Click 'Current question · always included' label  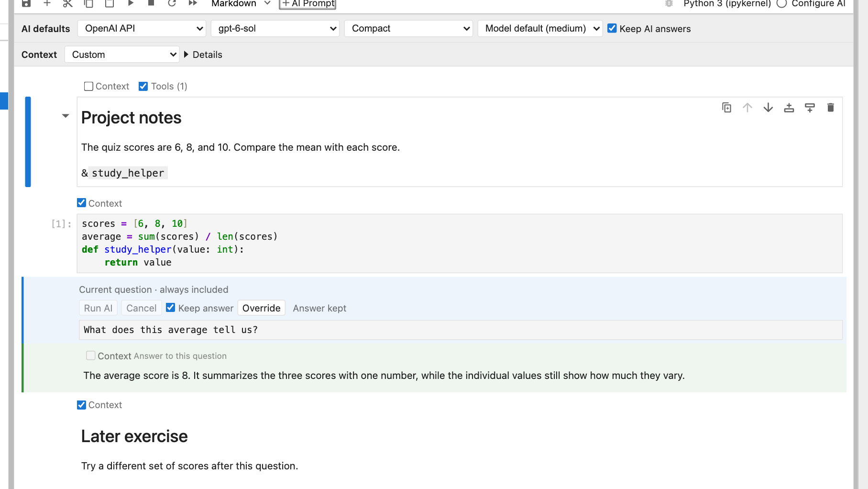point(154,289)
